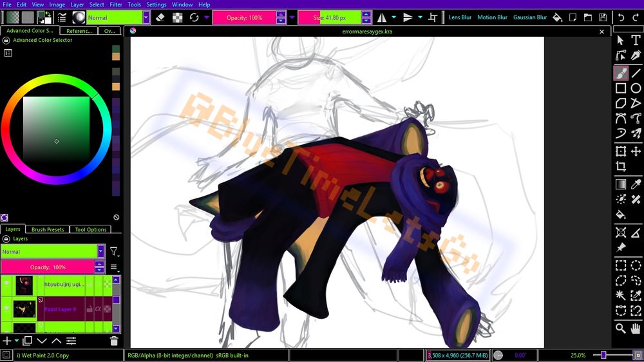This screenshot has width=644, height=362.
Task: Choose the Contiguous Selection magic wand
Action: [621, 296]
